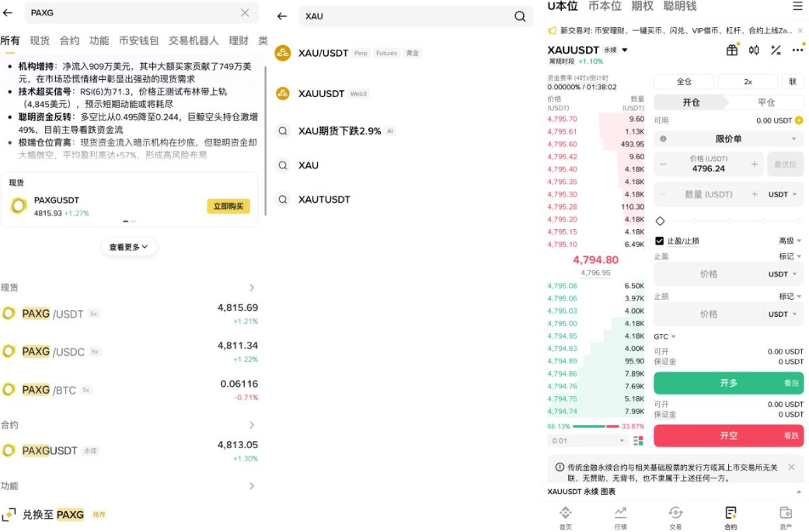Viewport: 809px width, 532px height.
Task: Expand XAUUSDT 永续 图表 panel
Action: click(799, 492)
